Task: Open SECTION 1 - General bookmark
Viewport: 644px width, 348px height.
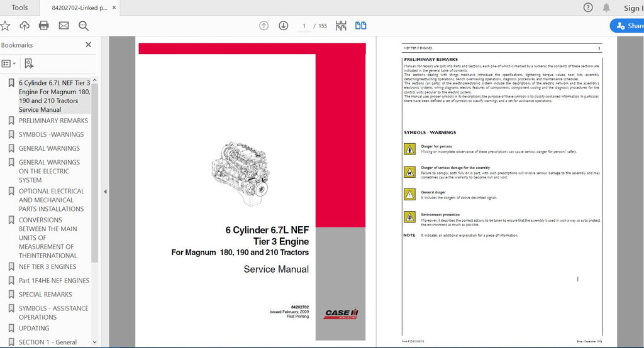Action: pyautogui.click(x=48, y=342)
